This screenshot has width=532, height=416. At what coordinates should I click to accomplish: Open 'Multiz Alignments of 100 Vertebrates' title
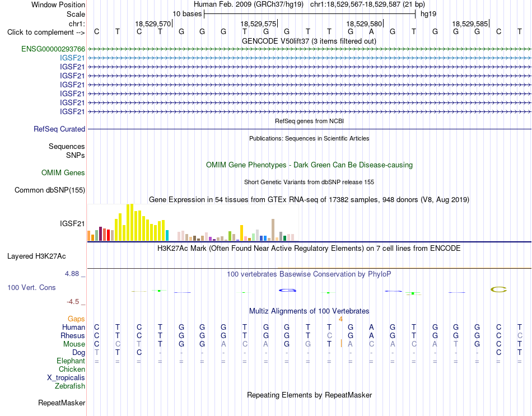coord(309,311)
